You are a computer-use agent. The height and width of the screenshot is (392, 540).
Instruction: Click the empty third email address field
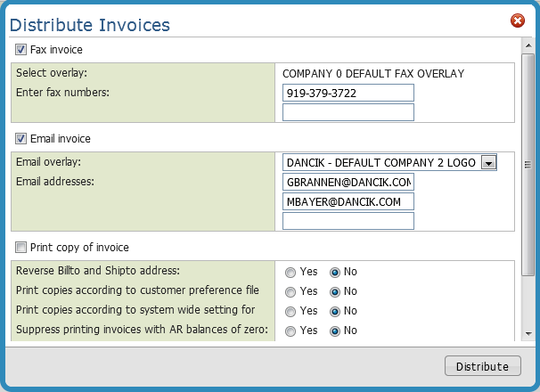[348, 221]
